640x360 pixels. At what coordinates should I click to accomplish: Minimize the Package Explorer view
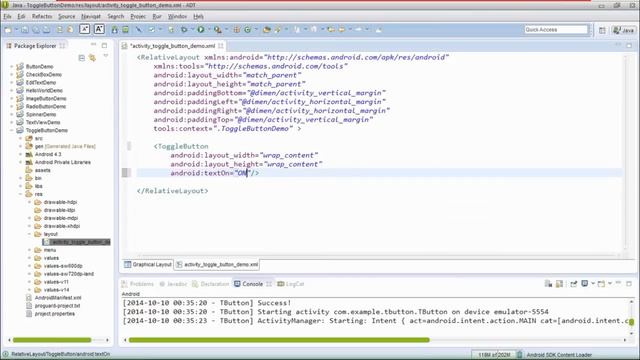[93, 44]
